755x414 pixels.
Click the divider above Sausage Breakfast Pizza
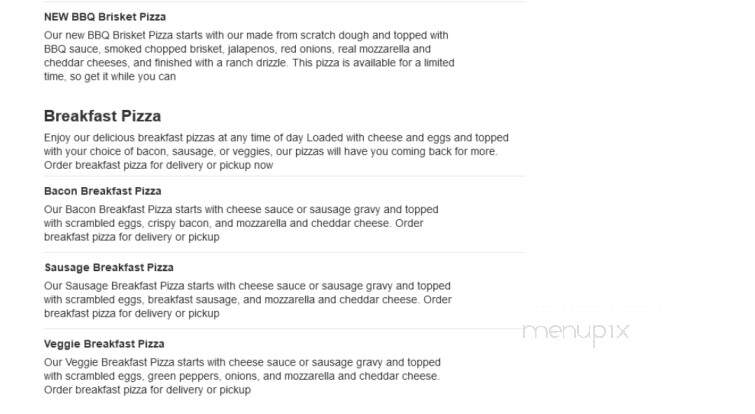click(284, 252)
